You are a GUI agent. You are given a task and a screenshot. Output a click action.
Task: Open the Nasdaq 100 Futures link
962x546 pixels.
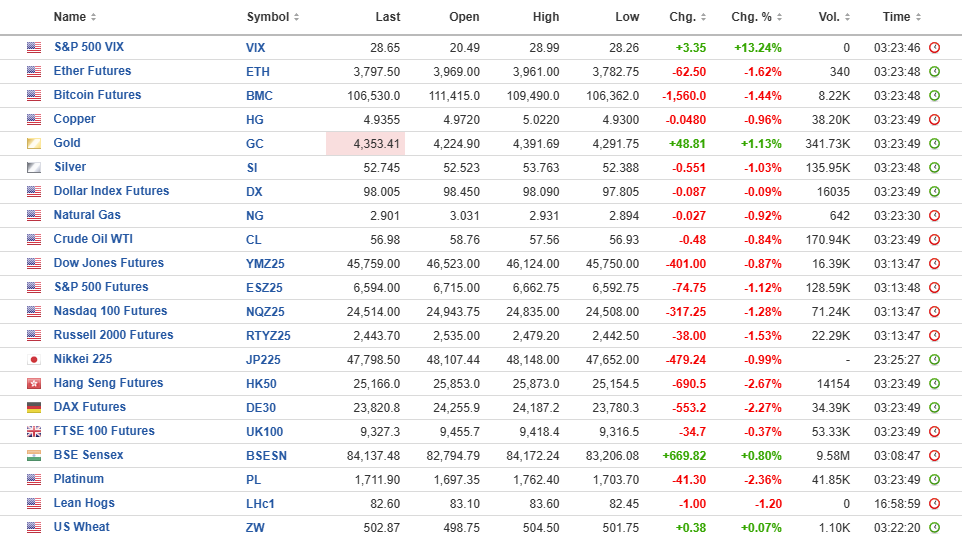coord(110,310)
